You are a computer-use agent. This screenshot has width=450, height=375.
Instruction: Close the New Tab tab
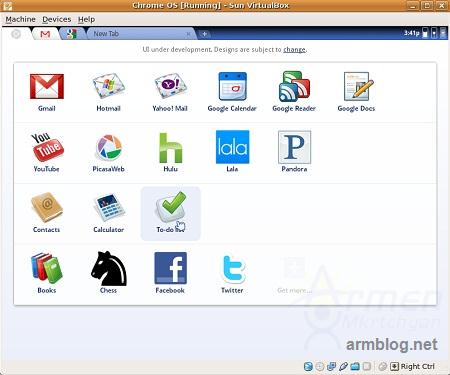188,34
